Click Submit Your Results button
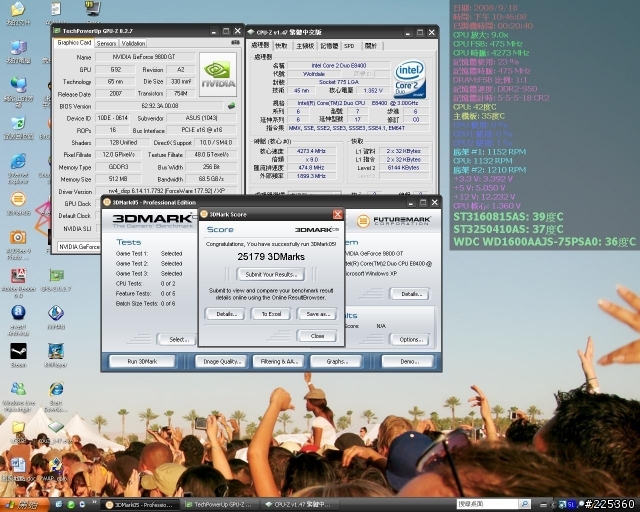 click(271, 274)
